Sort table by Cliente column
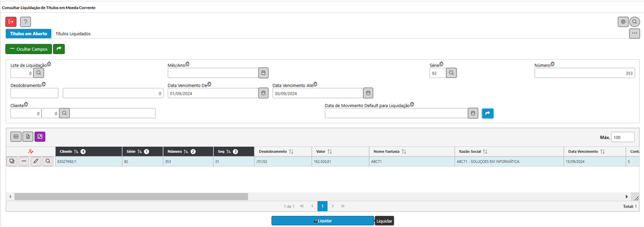Image resolution: width=644 pixels, height=227 pixels. point(89,151)
